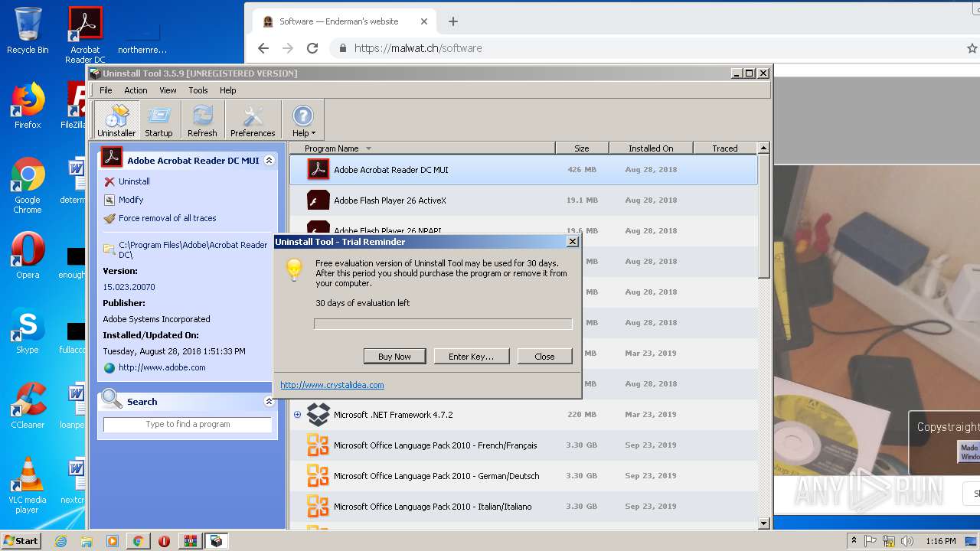Viewport: 980px width, 551px height.
Task: Click the trial progress bar
Action: (x=443, y=324)
